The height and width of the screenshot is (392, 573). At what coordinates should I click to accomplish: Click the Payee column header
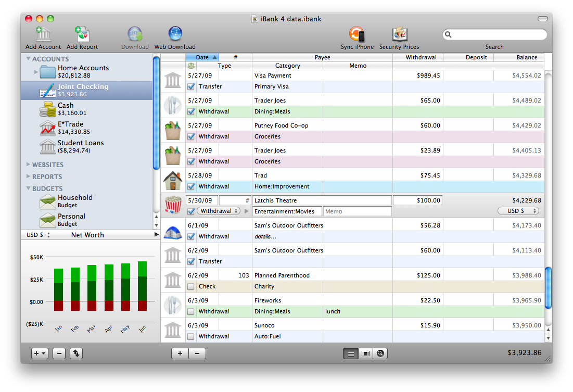pyautogui.click(x=322, y=57)
